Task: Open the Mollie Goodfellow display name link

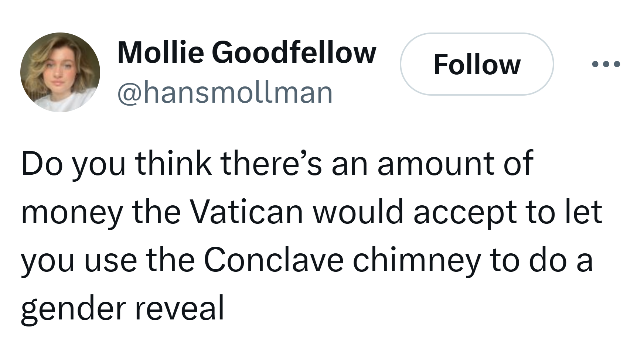Action: click(x=247, y=52)
